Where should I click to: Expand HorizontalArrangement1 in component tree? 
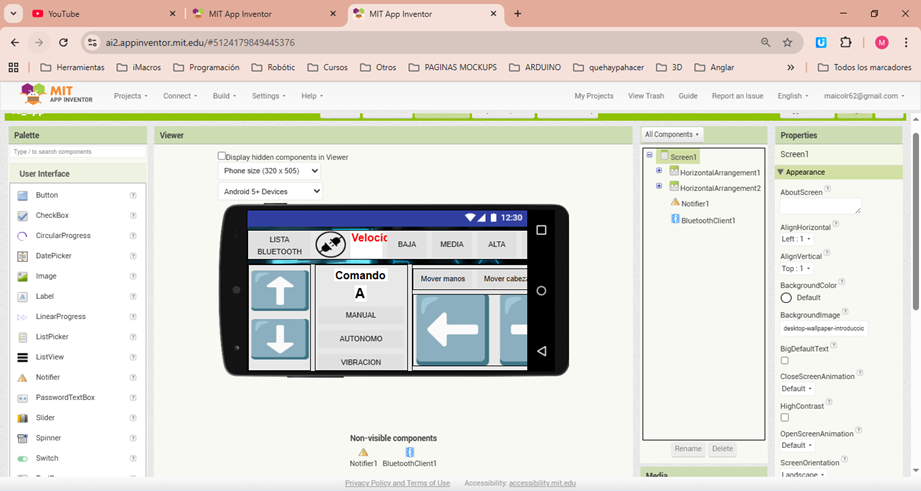pyautogui.click(x=659, y=171)
